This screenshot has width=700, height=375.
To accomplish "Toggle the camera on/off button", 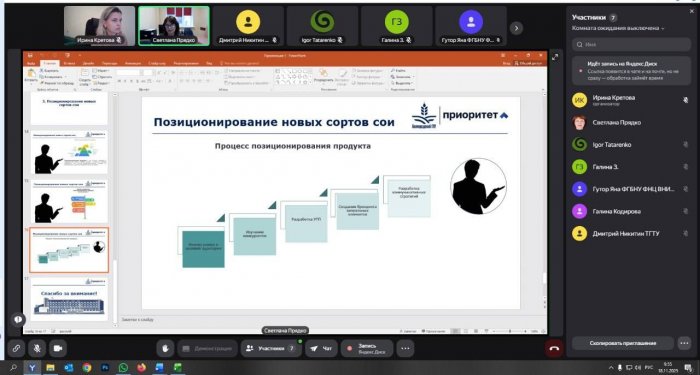I will pos(58,349).
